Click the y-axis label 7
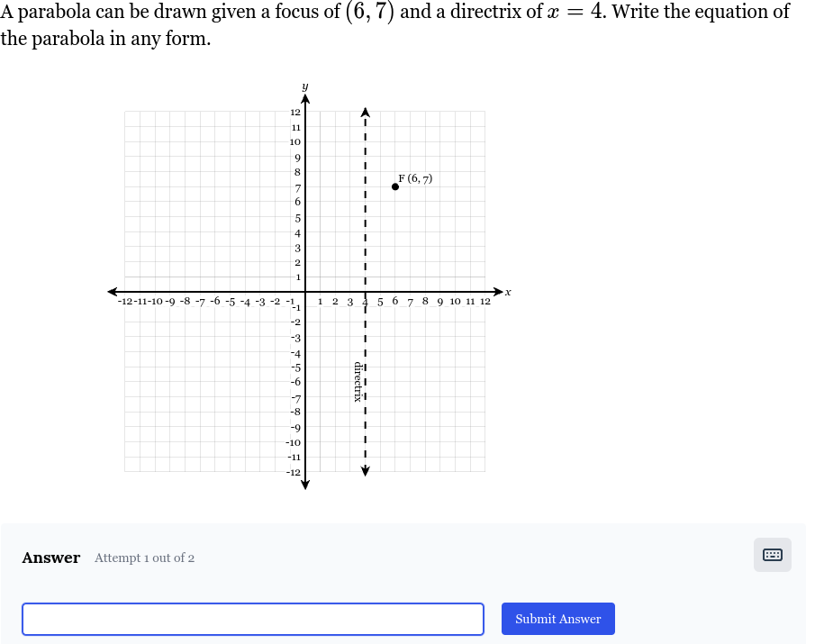This screenshot has width=815, height=644. (298, 187)
